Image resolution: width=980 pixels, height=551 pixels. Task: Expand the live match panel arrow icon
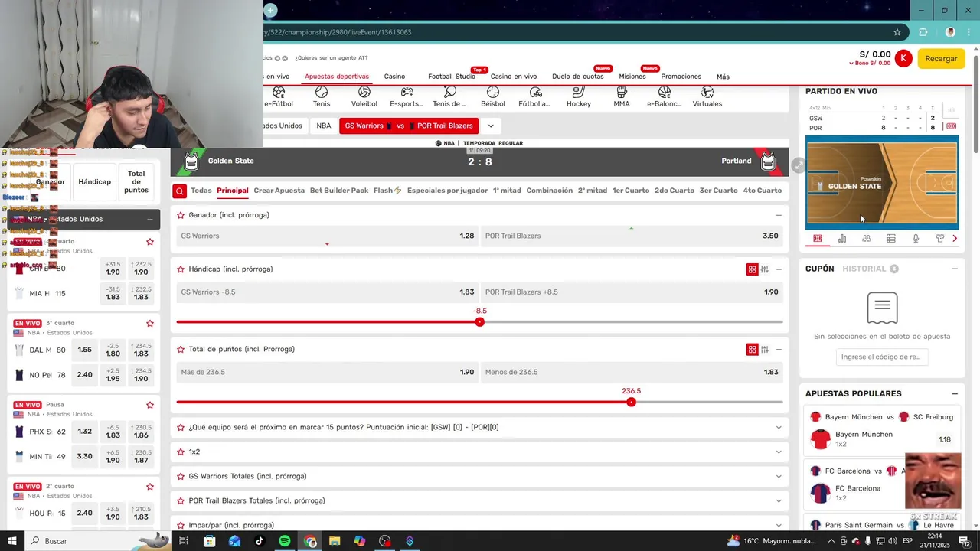[799, 165]
